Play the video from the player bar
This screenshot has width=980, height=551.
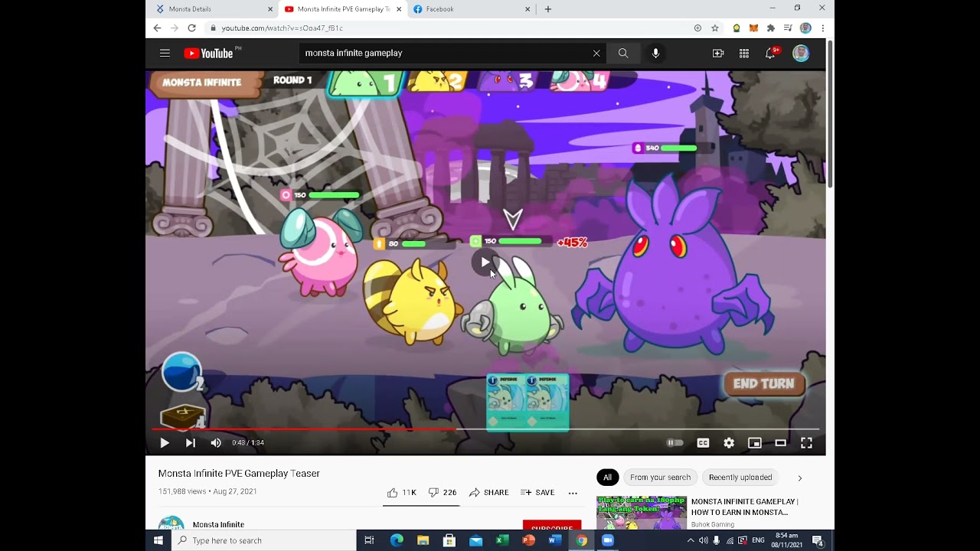165,442
